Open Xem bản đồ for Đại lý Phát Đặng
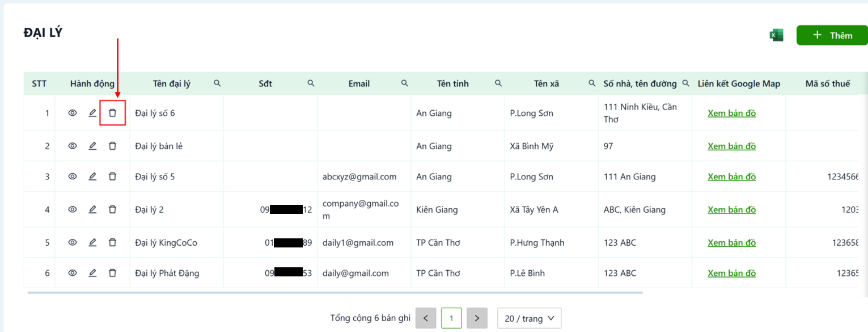 click(731, 273)
